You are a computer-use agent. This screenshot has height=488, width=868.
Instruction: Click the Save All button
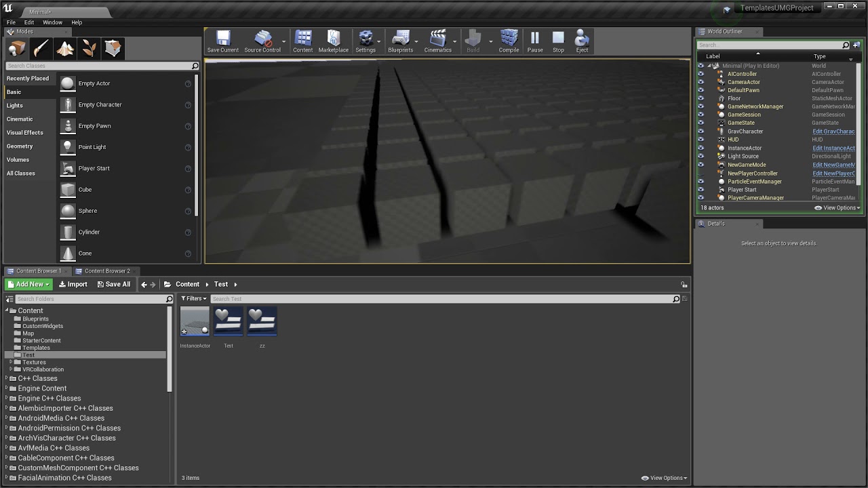coord(114,285)
